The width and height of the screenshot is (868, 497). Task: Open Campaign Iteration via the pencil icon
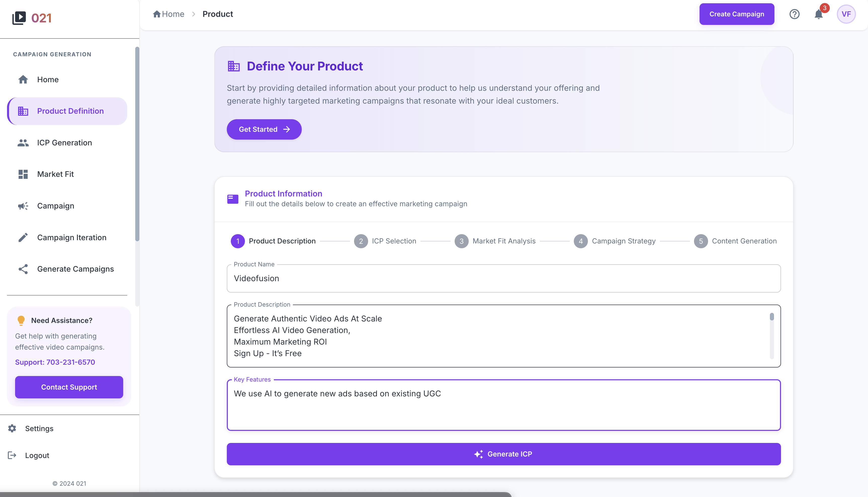[x=23, y=237]
